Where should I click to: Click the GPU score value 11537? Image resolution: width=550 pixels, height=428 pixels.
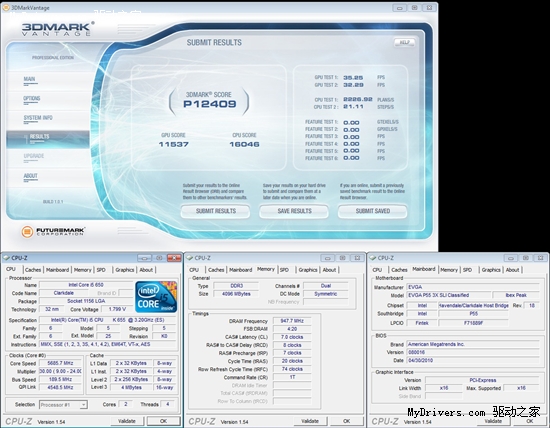(174, 144)
